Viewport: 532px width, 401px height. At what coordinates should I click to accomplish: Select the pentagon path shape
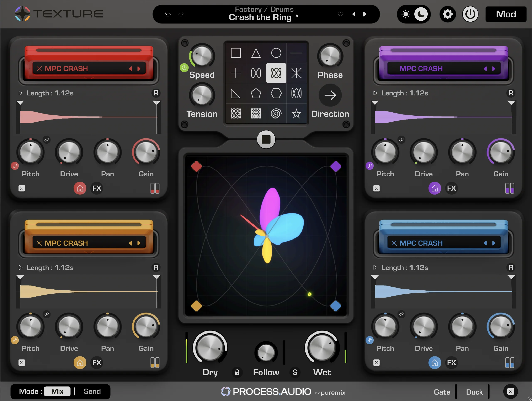pyautogui.click(x=256, y=93)
